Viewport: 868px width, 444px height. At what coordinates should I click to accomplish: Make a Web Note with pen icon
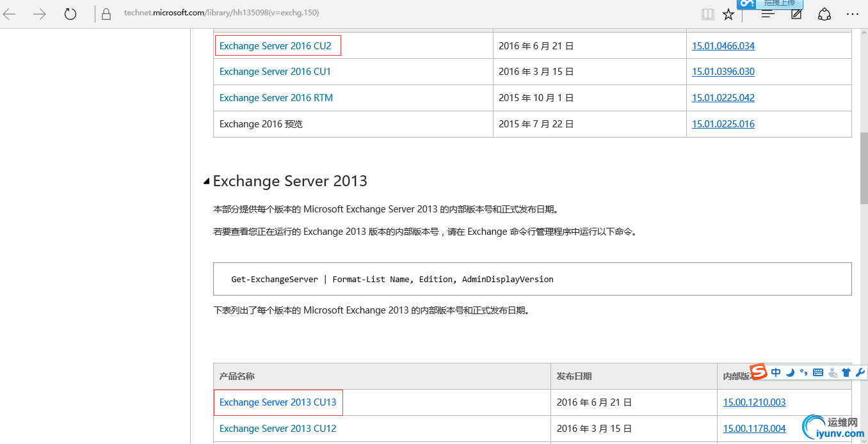[796, 14]
